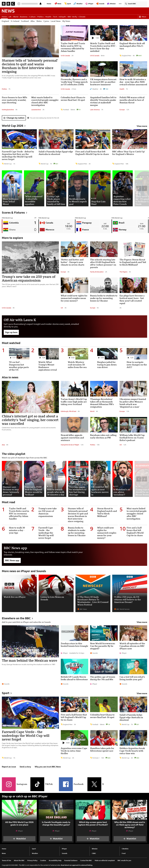Click the Change my nation button
The height and width of the screenshot is (868, 149).
tap(14, 118)
